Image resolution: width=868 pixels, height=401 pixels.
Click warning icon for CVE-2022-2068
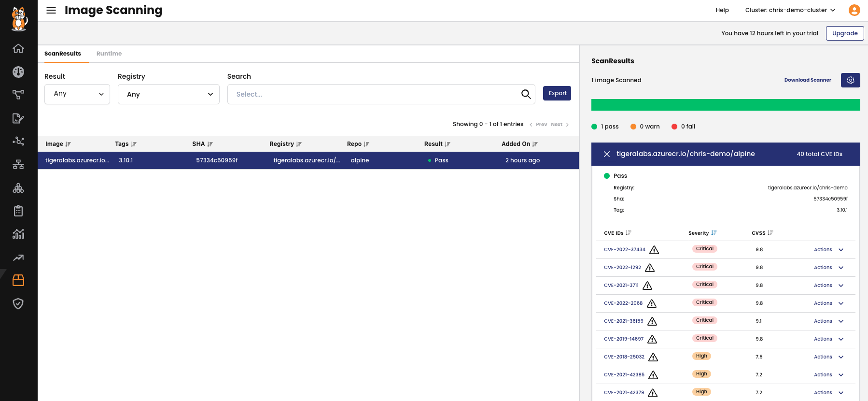pos(652,303)
